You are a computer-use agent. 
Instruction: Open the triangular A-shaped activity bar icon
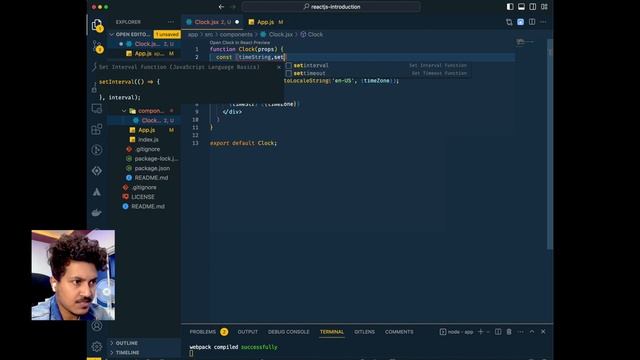(97, 192)
